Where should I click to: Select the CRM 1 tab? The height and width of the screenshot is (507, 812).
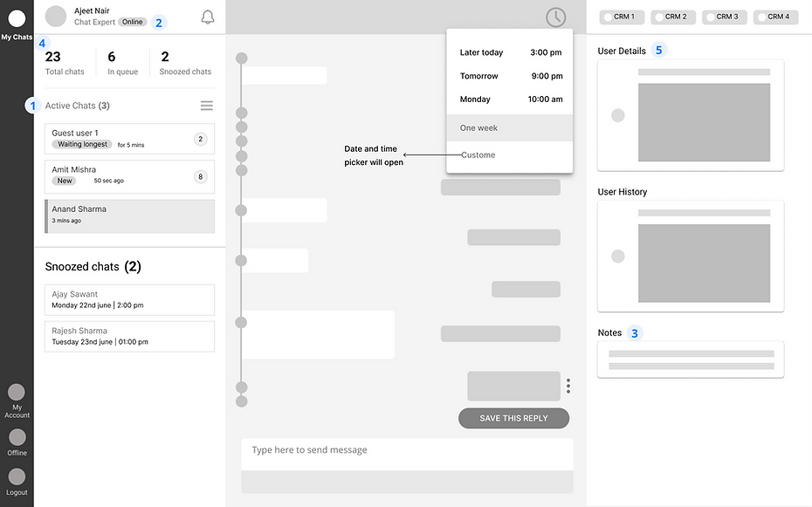tap(622, 17)
